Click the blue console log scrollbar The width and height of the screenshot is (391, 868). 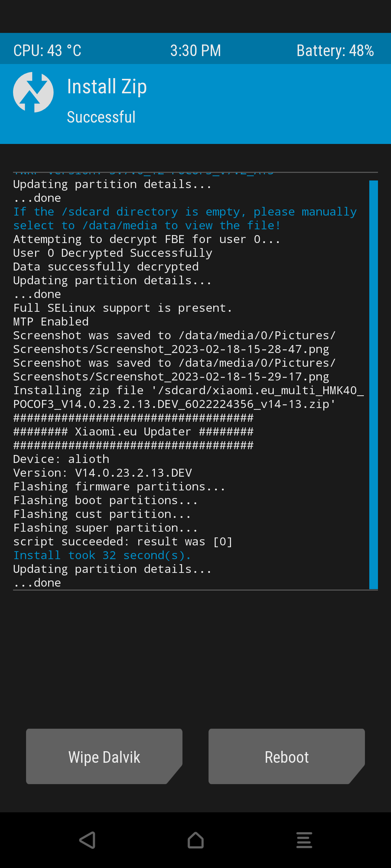point(374,385)
